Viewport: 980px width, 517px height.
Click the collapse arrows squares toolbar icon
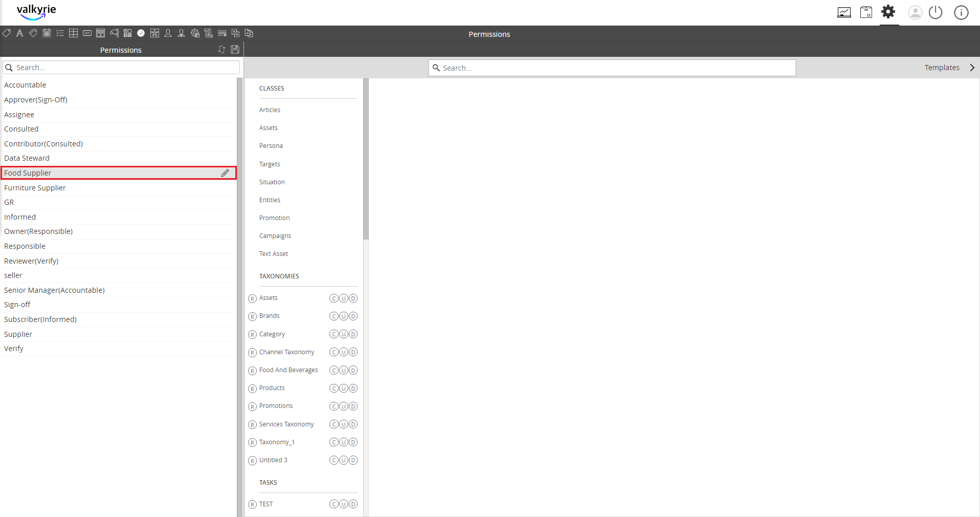coord(235,33)
